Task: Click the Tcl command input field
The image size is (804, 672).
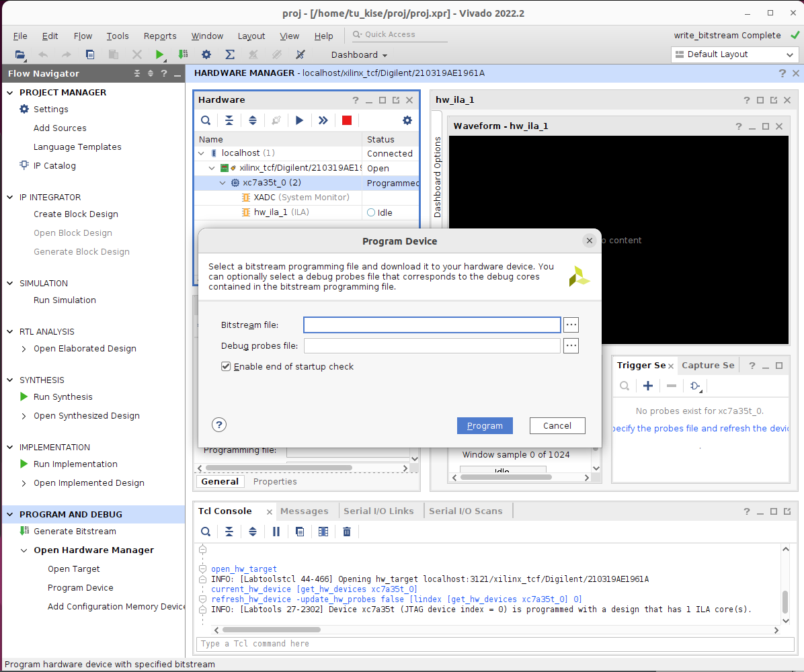Action: 491,644
